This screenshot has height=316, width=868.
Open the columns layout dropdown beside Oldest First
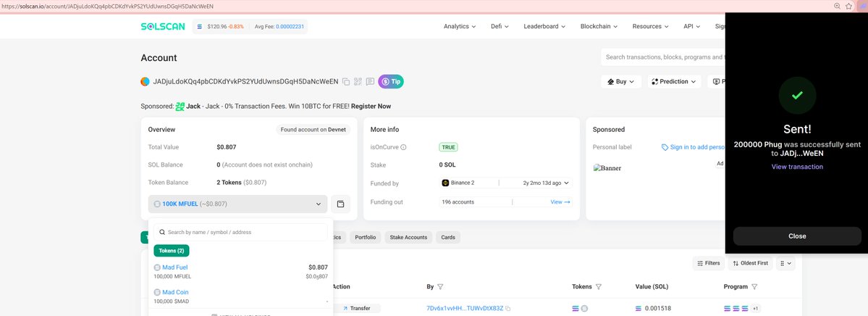(785, 263)
